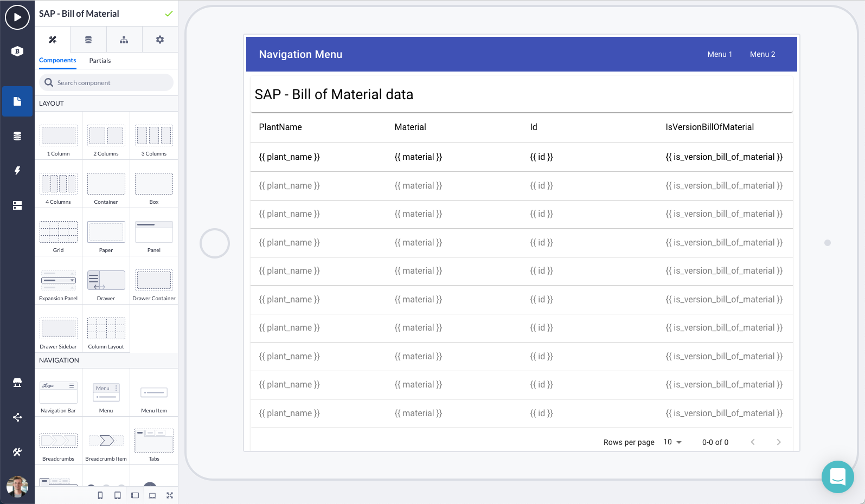Switch to the Partials tab
Screen dimensions: 865x504
tap(100, 61)
